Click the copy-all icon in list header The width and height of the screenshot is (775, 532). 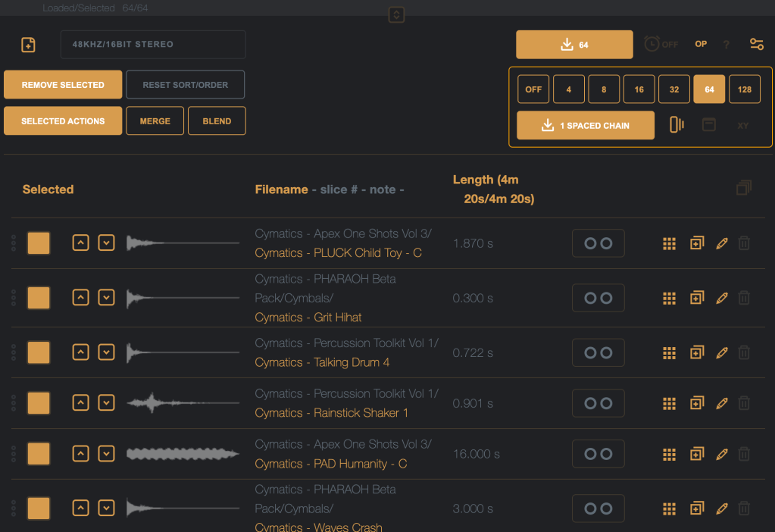point(743,188)
